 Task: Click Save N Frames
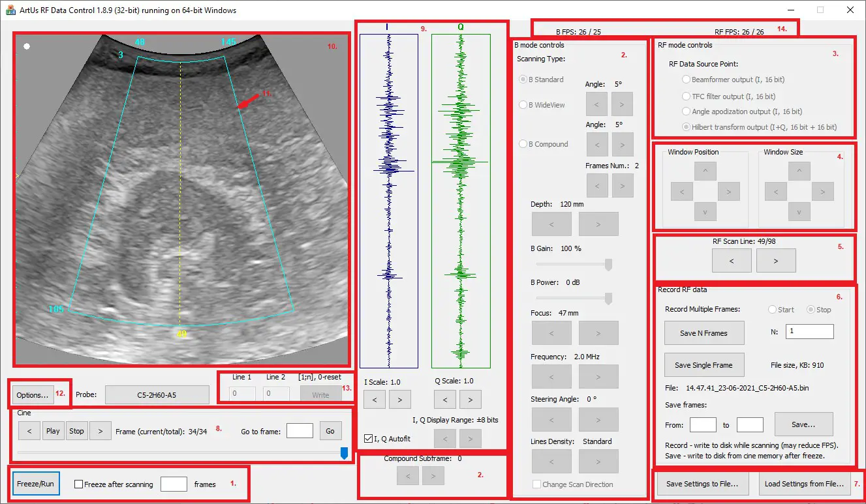pos(704,333)
